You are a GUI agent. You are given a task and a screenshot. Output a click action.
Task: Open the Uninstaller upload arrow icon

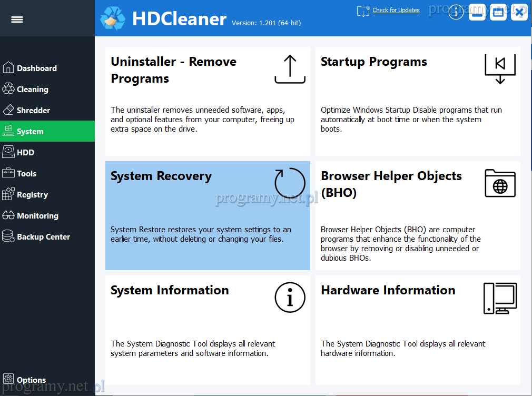[x=290, y=70]
